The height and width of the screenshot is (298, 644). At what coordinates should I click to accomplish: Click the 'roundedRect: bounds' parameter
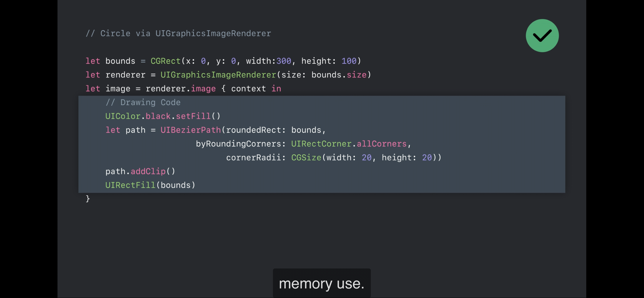pos(274,130)
